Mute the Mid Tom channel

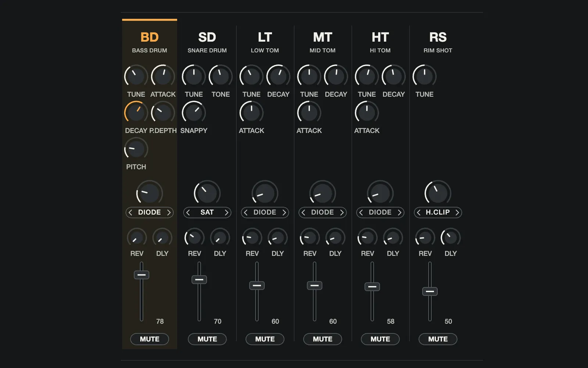click(323, 339)
